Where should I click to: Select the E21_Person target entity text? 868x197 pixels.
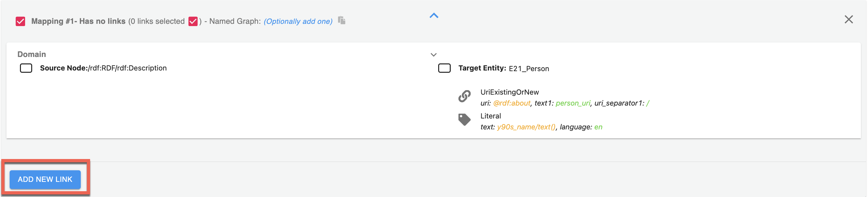[x=528, y=69]
